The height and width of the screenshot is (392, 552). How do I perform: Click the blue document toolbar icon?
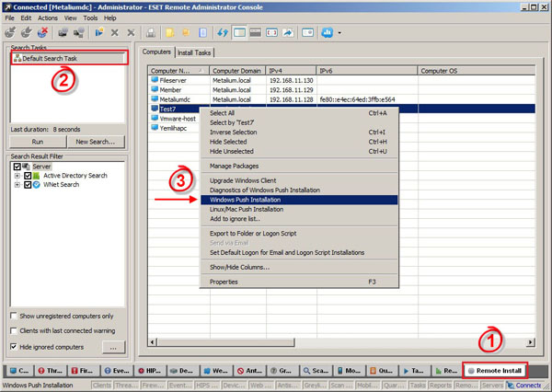(202, 33)
